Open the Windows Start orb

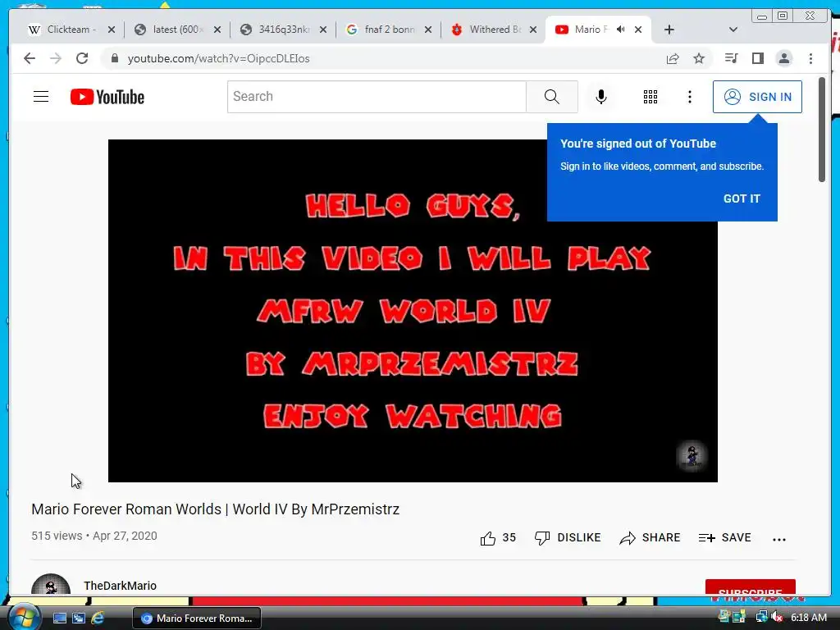[23, 617]
